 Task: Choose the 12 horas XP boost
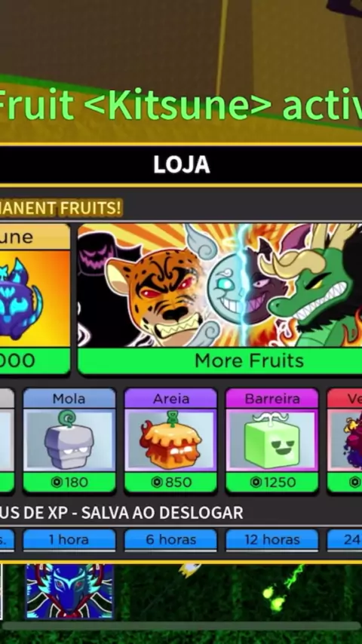point(272,540)
